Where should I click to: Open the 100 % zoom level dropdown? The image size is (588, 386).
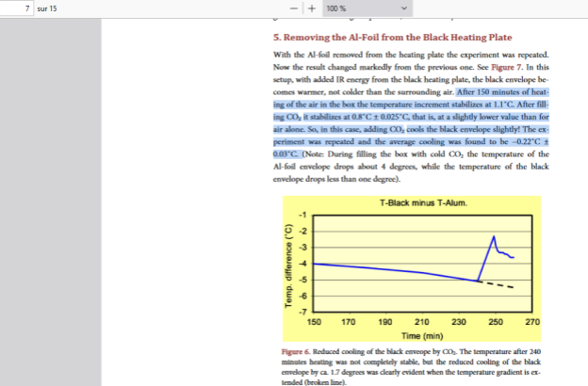click(x=367, y=8)
